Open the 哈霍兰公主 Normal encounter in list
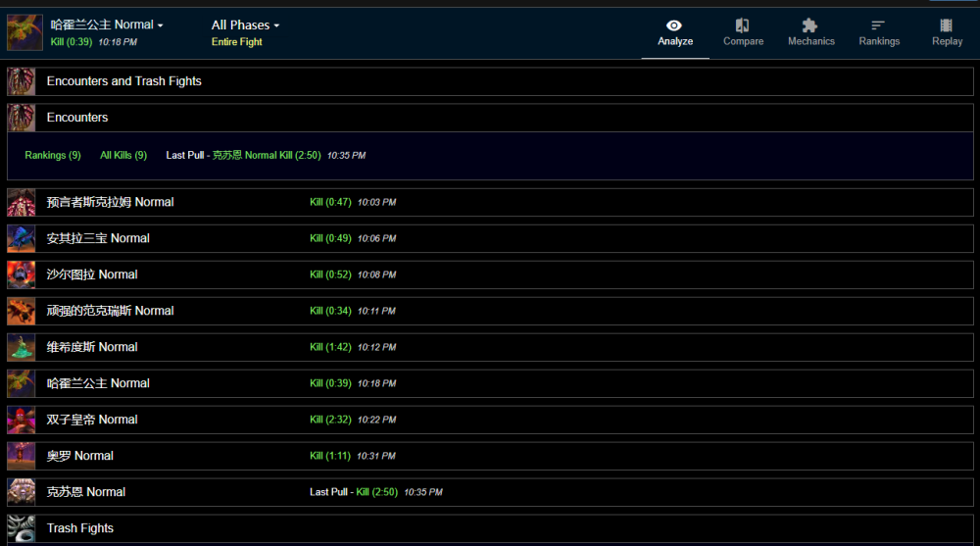The width and height of the screenshot is (980, 546). click(x=98, y=383)
